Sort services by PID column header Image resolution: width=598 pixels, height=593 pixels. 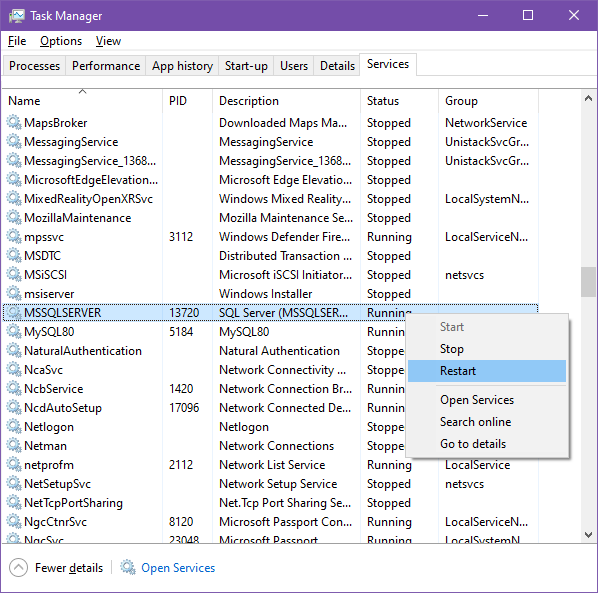pyautogui.click(x=187, y=101)
